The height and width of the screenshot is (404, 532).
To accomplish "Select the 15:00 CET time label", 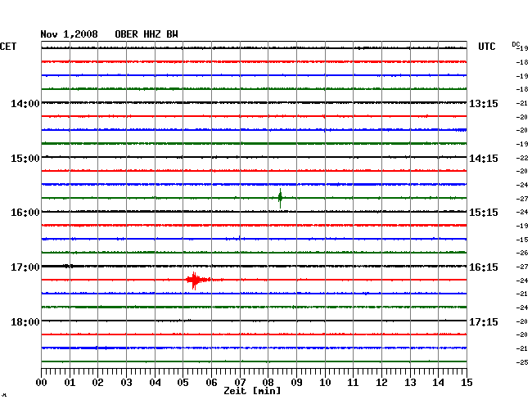I will (x=25, y=159).
